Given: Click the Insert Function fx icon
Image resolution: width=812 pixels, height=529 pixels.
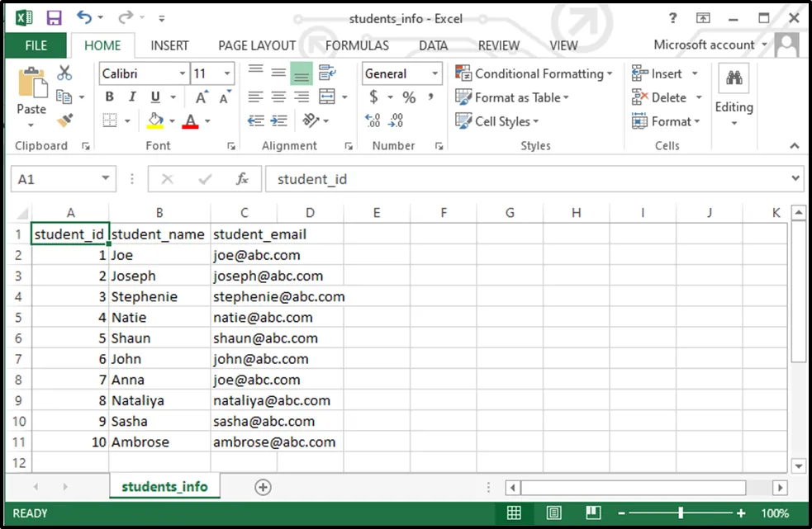Looking at the screenshot, I should (x=242, y=179).
